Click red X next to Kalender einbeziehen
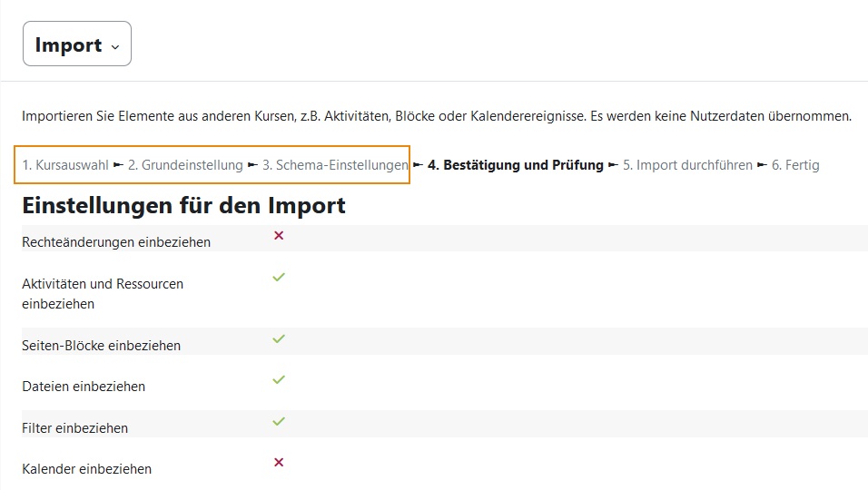This screenshot has height=490, width=868. 279,463
